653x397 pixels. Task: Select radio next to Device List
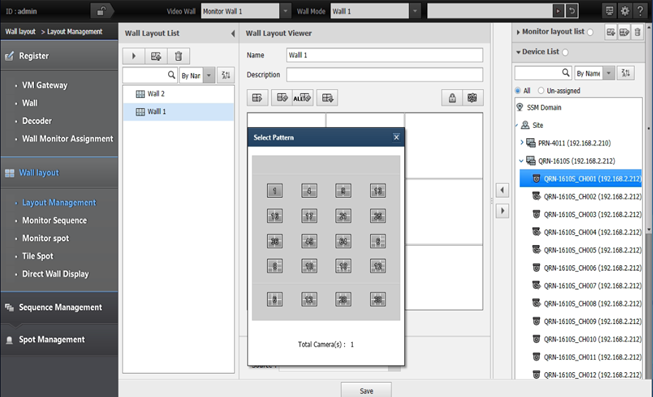tap(565, 52)
